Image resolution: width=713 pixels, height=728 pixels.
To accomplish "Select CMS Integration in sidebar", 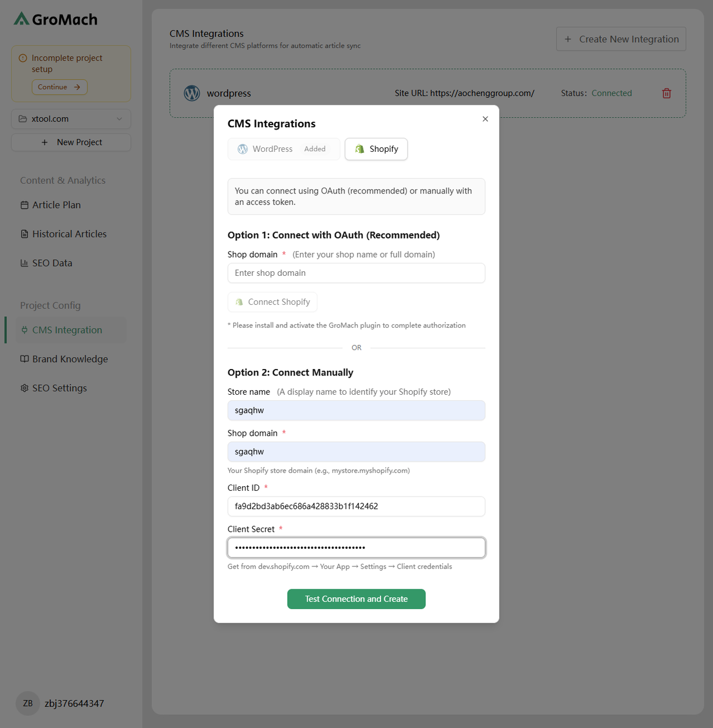I will tap(67, 330).
